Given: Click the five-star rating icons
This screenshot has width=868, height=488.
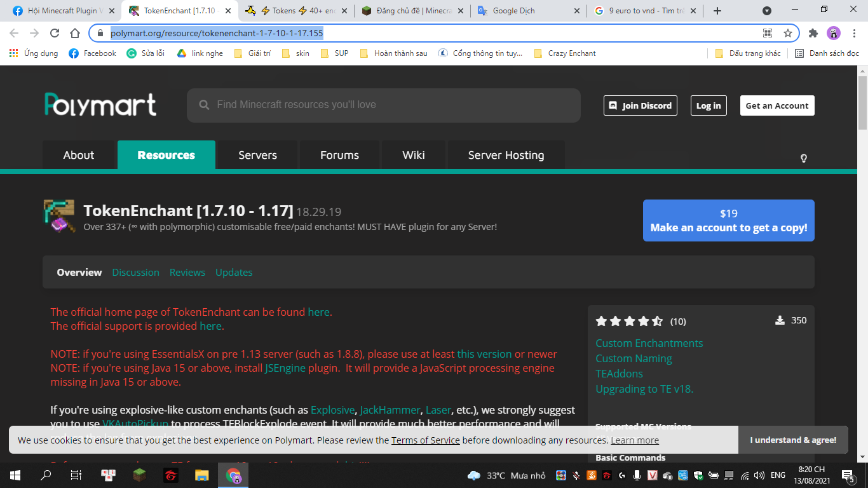Looking at the screenshot, I should pyautogui.click(x=629, y=322).
